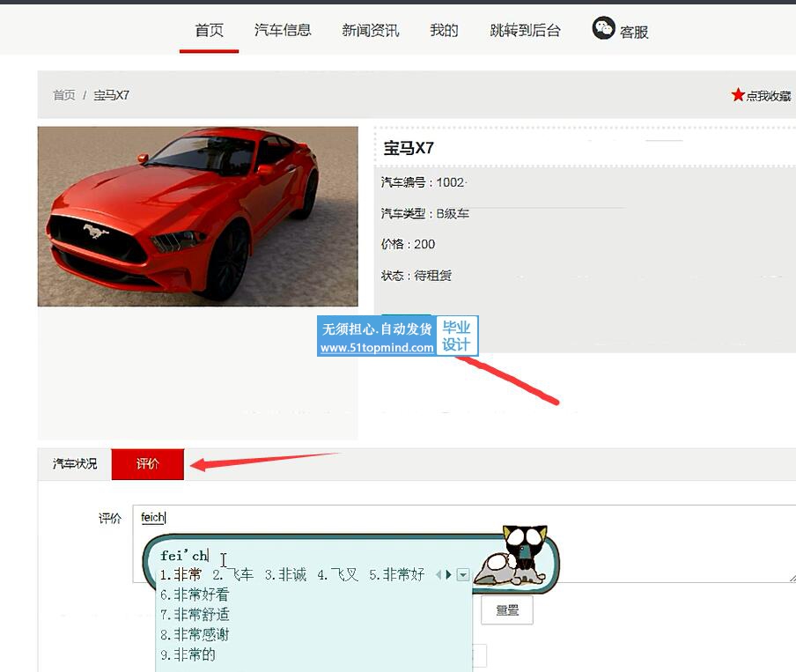This screenshot has height=672, width=796.
Task: Select the red 评价 tab
Action: pos(148,464)
